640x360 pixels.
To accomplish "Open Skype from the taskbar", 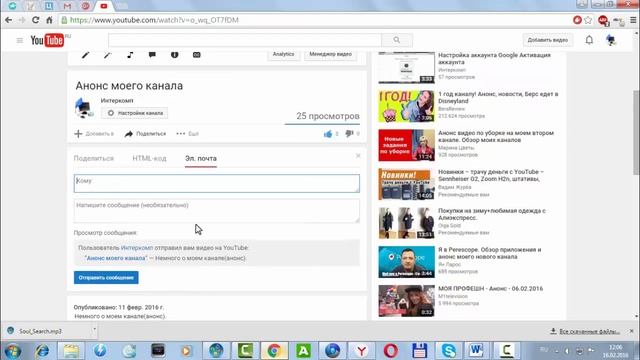I will (448, 351).
